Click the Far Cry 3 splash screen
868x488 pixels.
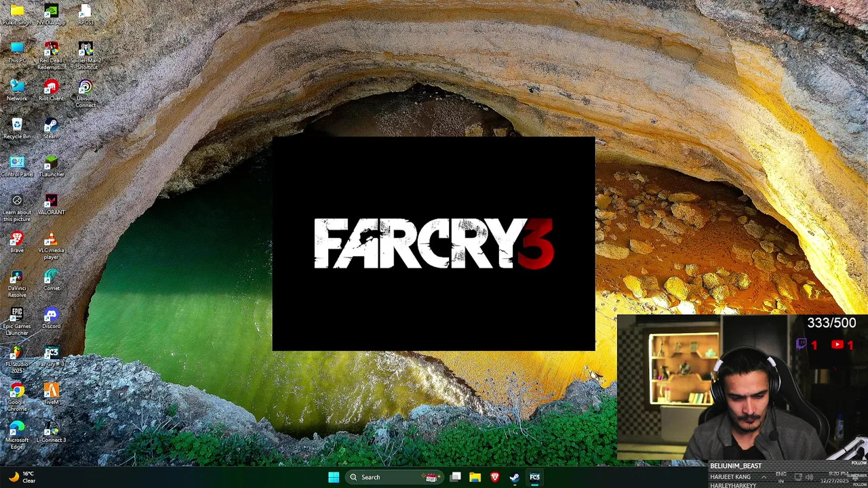coord(434,244)
